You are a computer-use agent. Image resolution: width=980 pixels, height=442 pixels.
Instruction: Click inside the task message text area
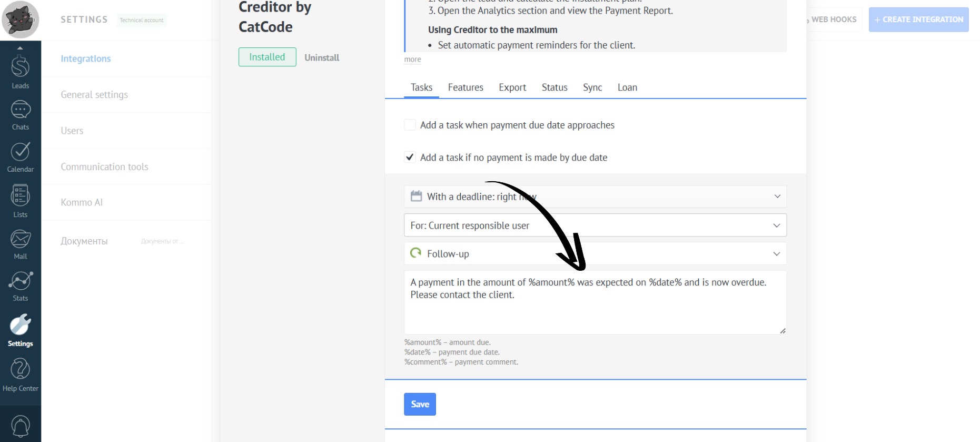pyautogui.click(x=595, y=311)
